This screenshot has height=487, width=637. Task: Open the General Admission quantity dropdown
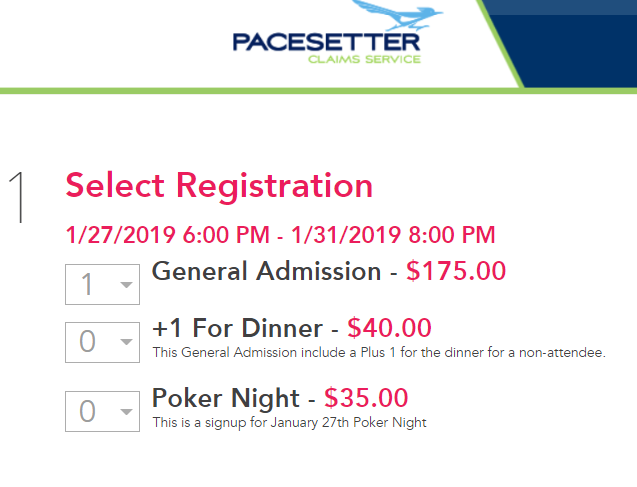pyautogui.click(x=101, y=285)
